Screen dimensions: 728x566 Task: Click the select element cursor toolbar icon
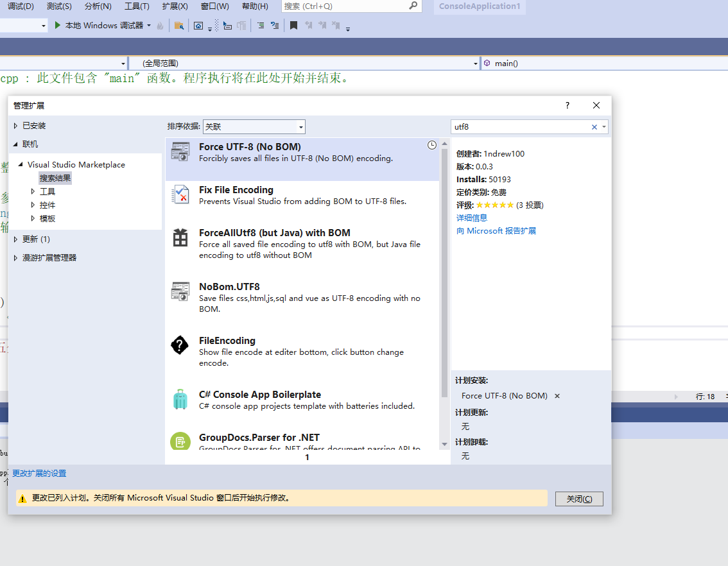pyautogui.click(x=227, y=26)
